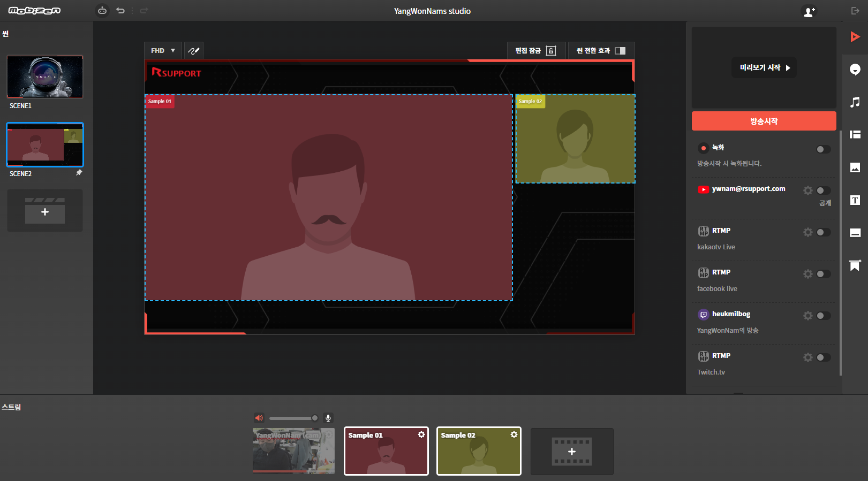
Task: Open the invite user icon
Action: click(809, 11)
